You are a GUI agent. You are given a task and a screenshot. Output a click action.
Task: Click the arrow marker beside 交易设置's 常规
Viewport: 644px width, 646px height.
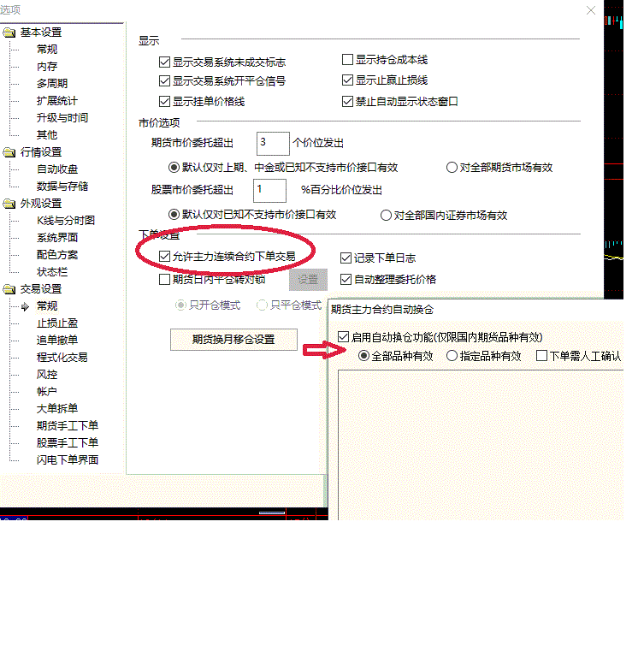coord(25,306)
